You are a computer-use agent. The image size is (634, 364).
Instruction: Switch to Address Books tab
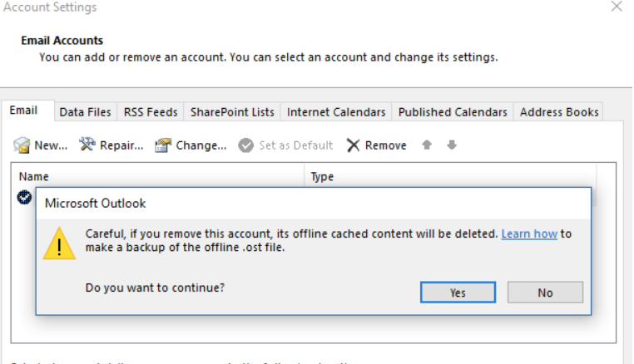(559, 112)
